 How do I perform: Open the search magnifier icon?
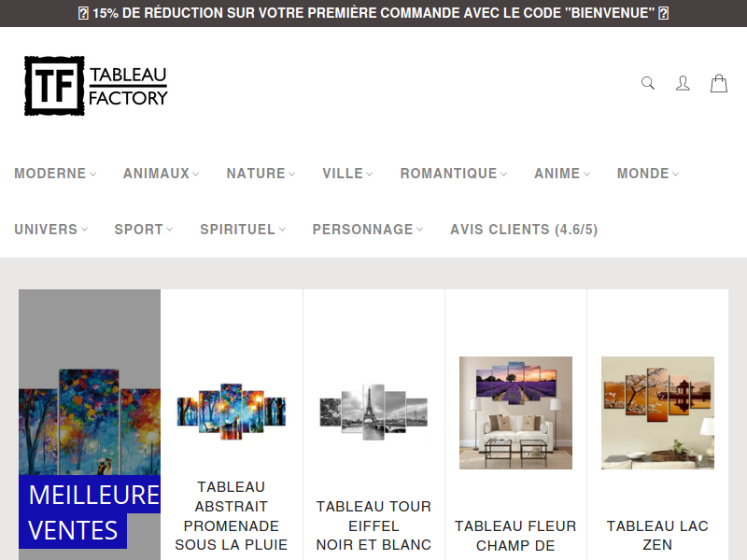click(x=648, y=83)
